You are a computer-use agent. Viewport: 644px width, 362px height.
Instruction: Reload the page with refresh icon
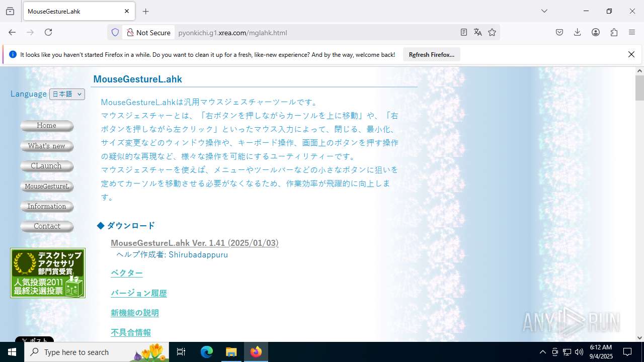coord(48,32)
